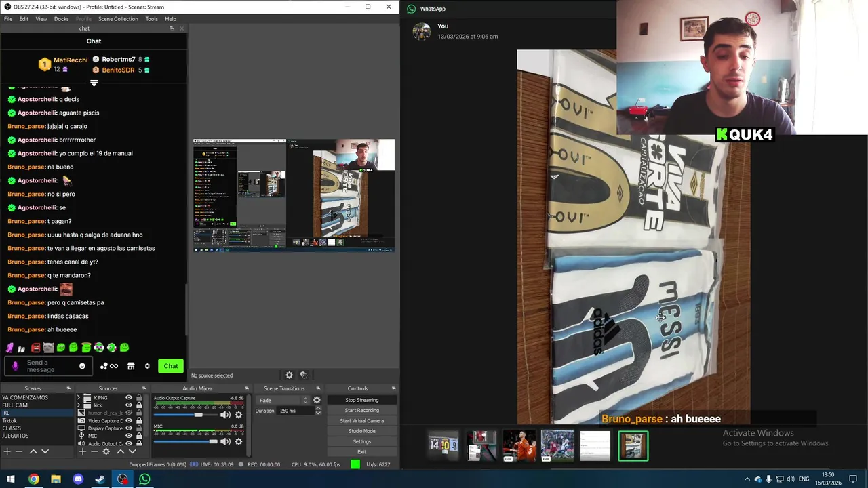The height and width of the screenshot is (488, 868).
Task: Increase the transition duration with up arrow
Action: coord(317,409)
